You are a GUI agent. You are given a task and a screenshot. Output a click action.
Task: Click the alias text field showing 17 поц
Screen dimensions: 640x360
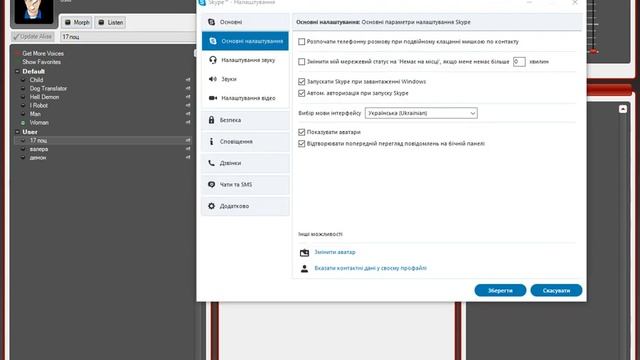tap(128, 37)
